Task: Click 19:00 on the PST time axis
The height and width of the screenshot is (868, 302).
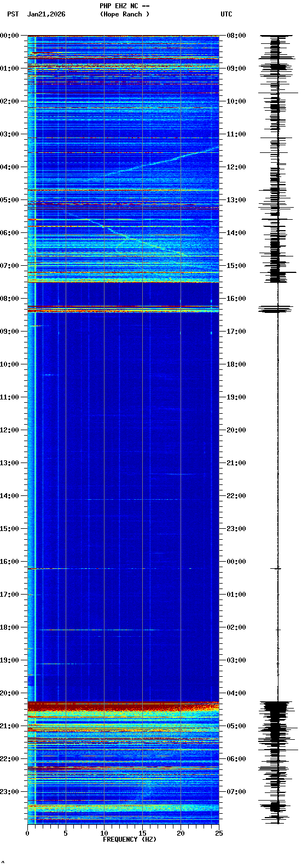Action: [x=9, y=660]
